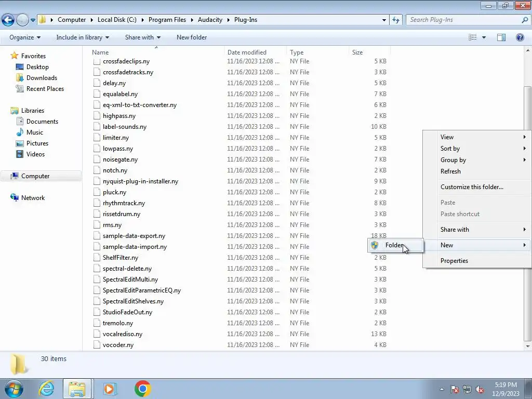Choose Customize this folder from context menu
Image resolution: width=532 pixels, height=399 pixels.
point(477,187)
